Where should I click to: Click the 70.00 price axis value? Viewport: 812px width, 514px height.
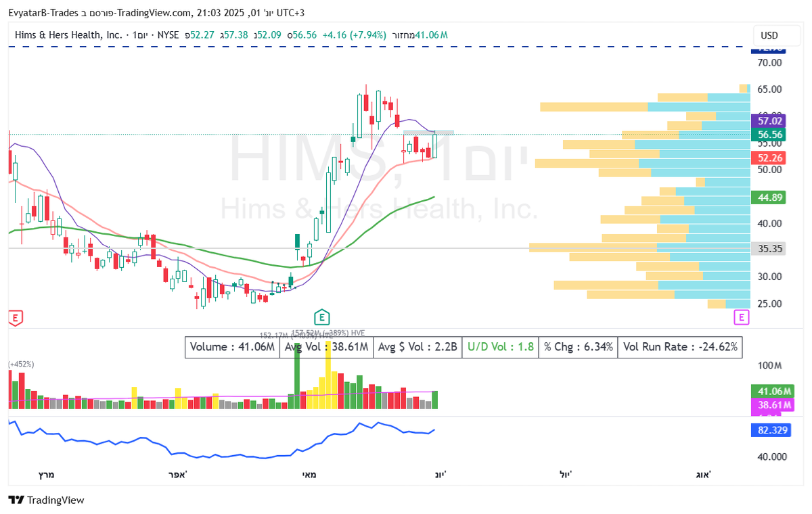(x=770, y=63)
